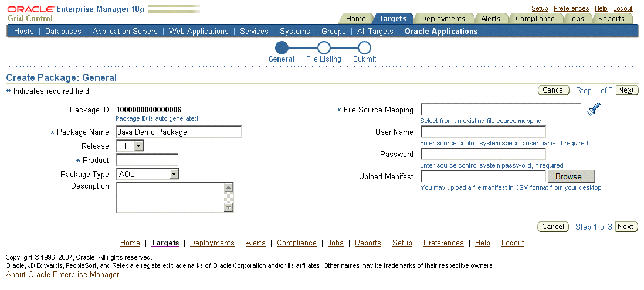The width and height of the screenshot is (644, 290).
Task: Open the footer Jobs link
Action: [335, 243]
